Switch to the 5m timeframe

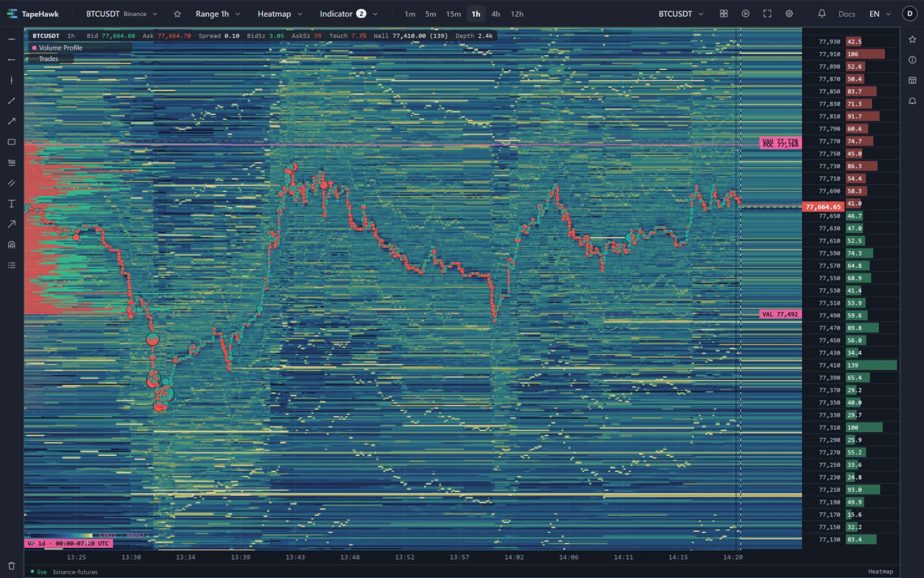[431, 14]
